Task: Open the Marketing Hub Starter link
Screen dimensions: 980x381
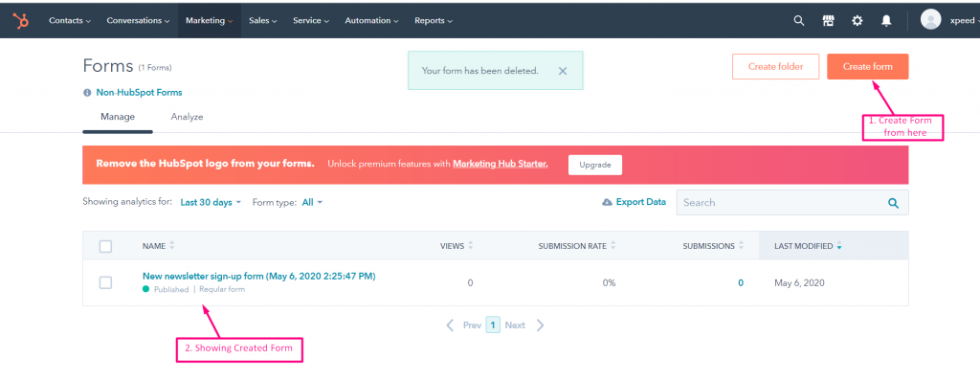Action: click(500, 164)
